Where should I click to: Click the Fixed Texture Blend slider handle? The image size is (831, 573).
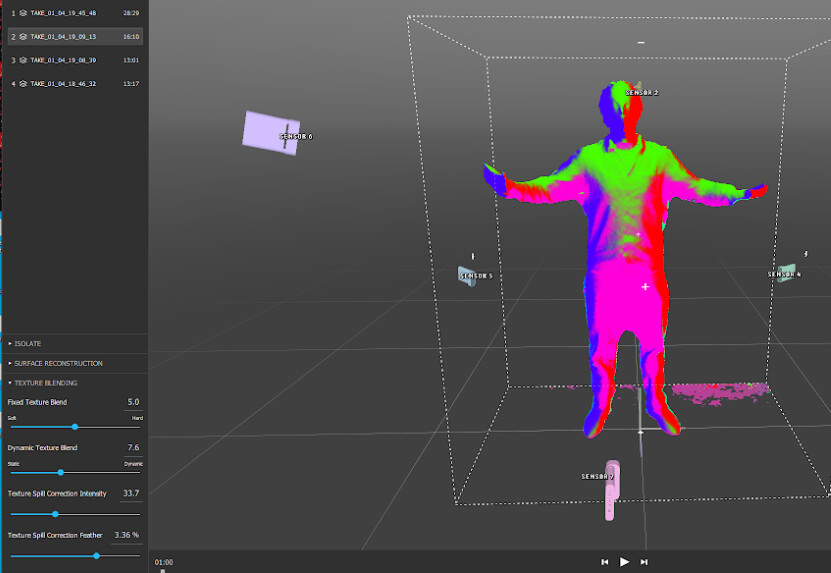point(75,427)
